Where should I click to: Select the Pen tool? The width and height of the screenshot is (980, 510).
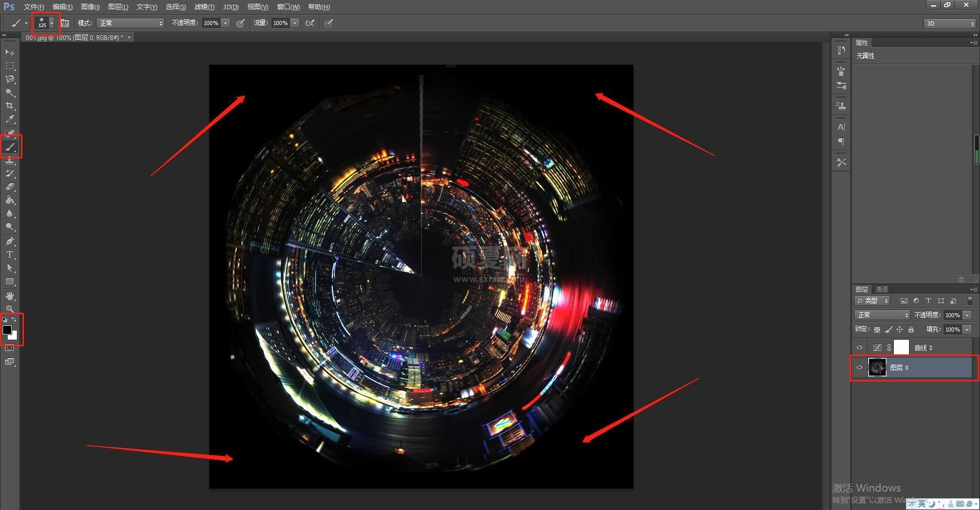click(10, 241)
